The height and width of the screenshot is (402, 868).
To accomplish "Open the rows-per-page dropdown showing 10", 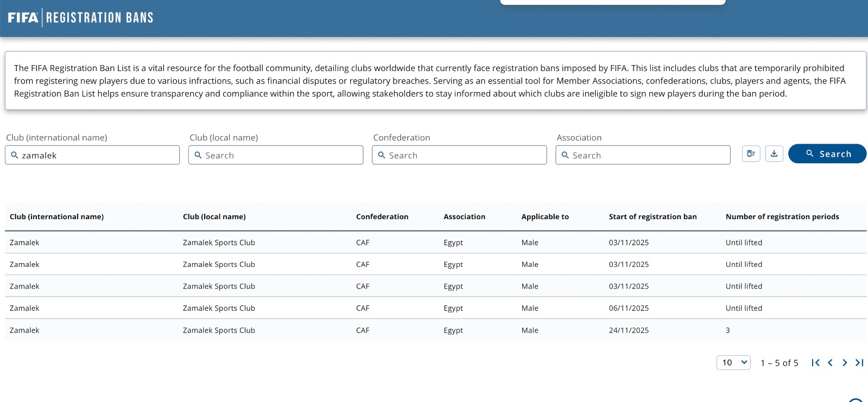I will point(733,363).
